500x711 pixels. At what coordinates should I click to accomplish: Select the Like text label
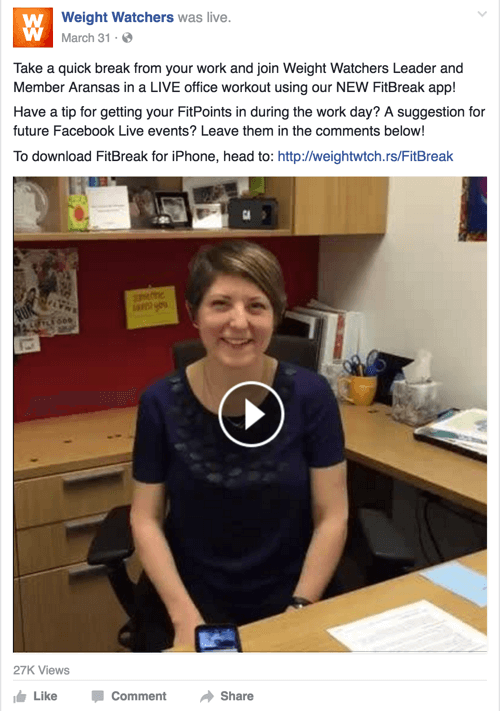click(x=45, y=696)
